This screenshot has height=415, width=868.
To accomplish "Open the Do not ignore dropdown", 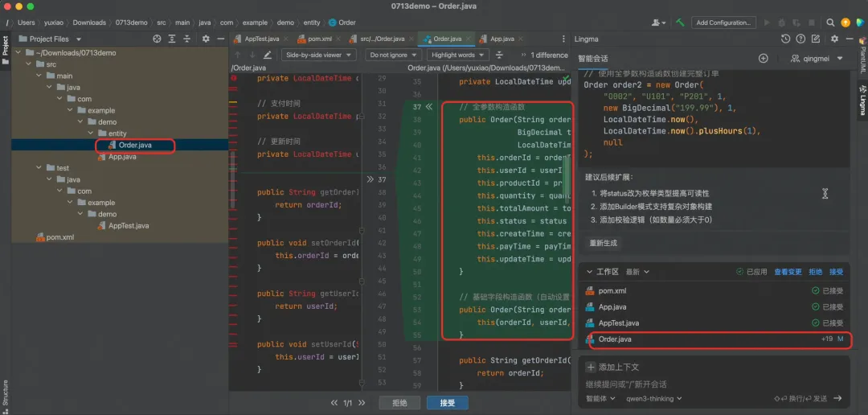I will click(393, 55).
